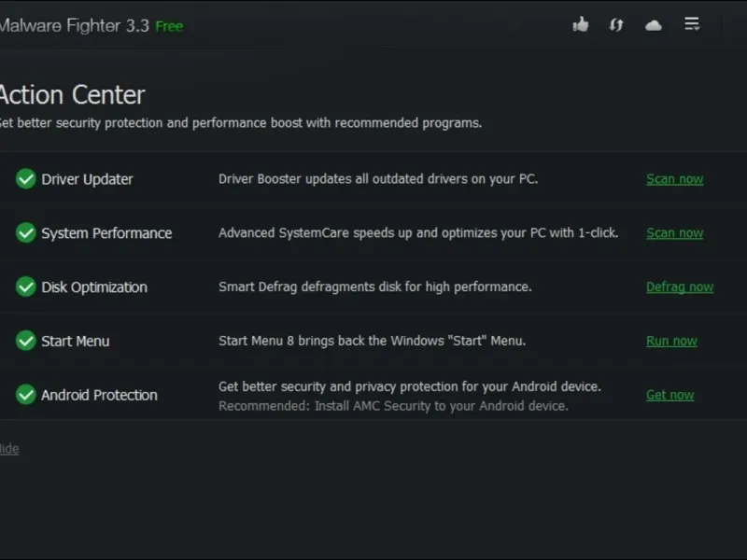Select the Disk Optimization row label
The image size is (747, 560).
coord(94,287)
